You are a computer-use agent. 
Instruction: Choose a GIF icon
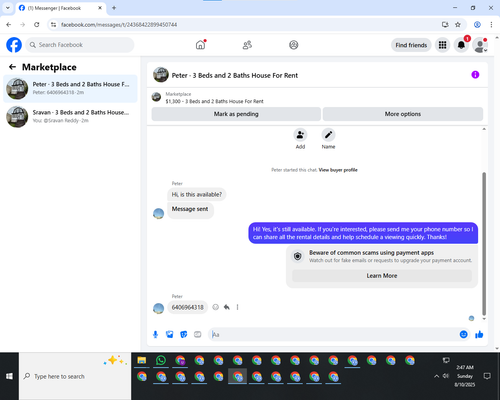pos(198,334)
